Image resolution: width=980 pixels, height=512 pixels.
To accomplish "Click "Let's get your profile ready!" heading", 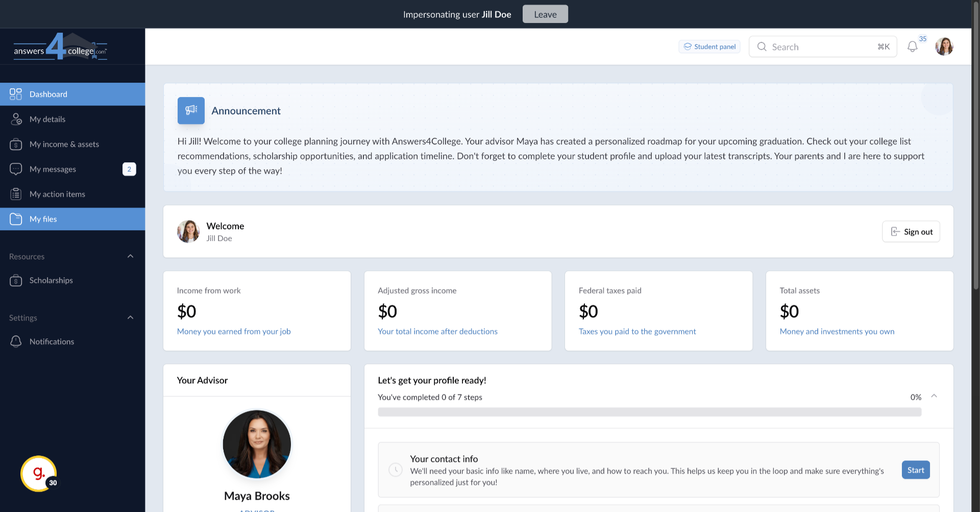I will pos(432,380).
